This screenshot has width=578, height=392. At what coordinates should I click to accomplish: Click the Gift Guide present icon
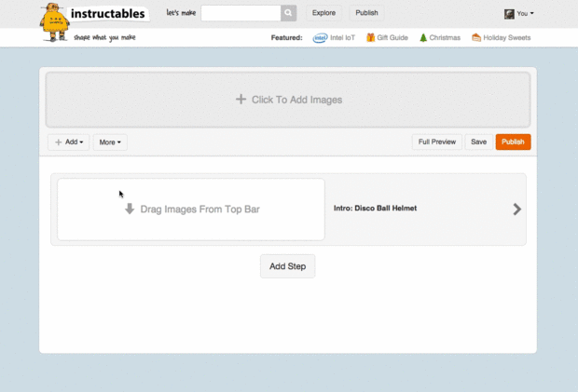[370, 37]
